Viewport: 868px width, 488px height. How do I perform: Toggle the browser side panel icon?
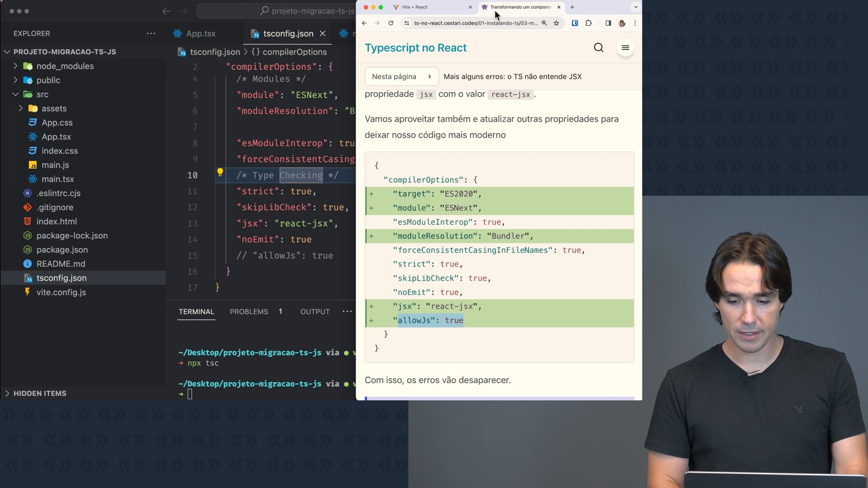(x=608, y=23)
